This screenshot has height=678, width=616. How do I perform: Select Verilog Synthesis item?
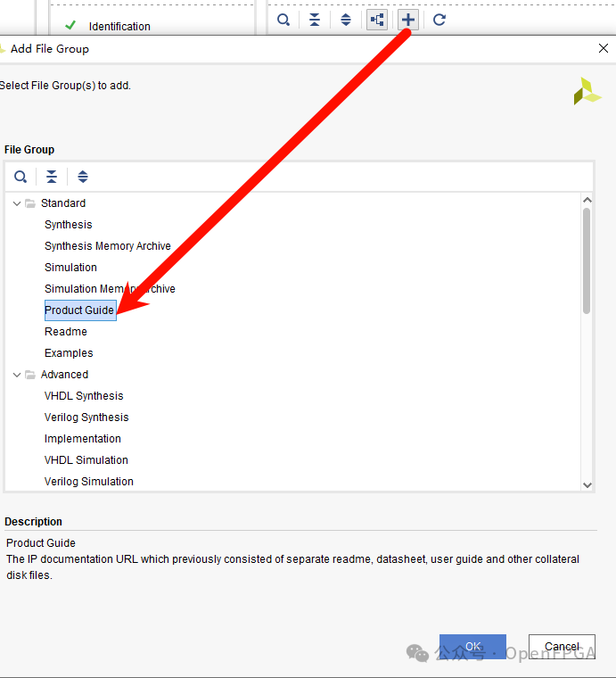[86, 418]
